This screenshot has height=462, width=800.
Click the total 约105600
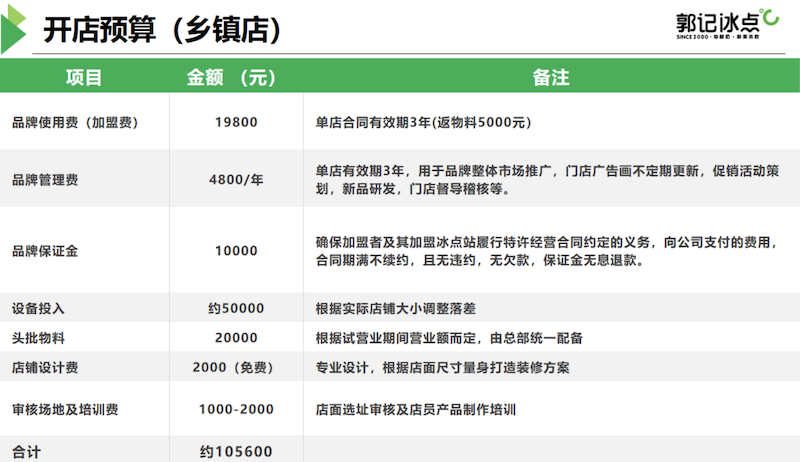coord(236,452)
